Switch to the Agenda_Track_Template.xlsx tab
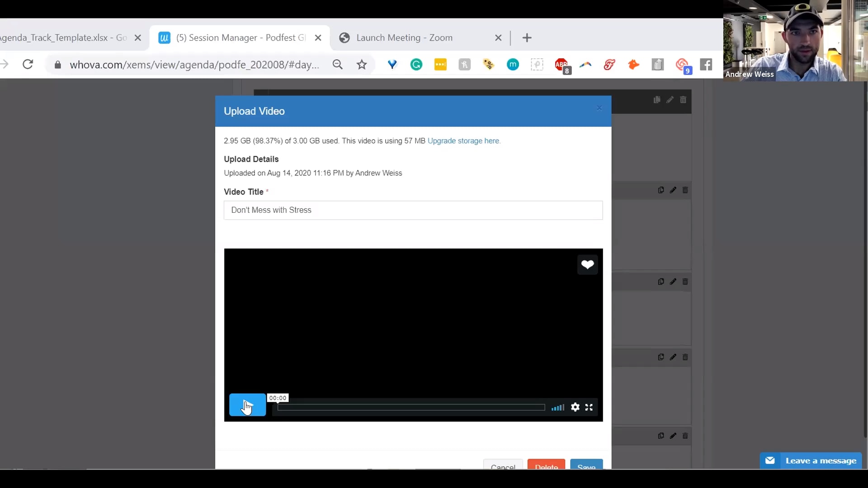868x488 pixels. (63, 38)
